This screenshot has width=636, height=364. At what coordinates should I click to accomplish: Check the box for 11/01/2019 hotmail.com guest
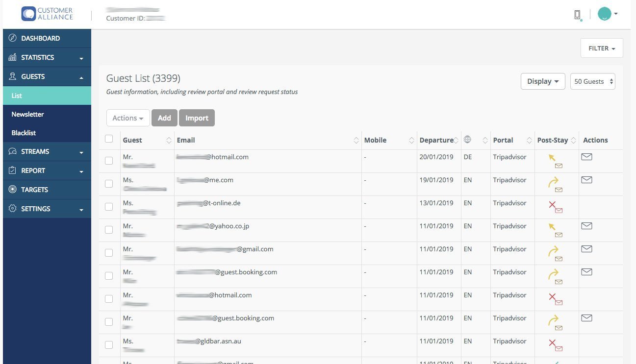click(x=109, y=299)
